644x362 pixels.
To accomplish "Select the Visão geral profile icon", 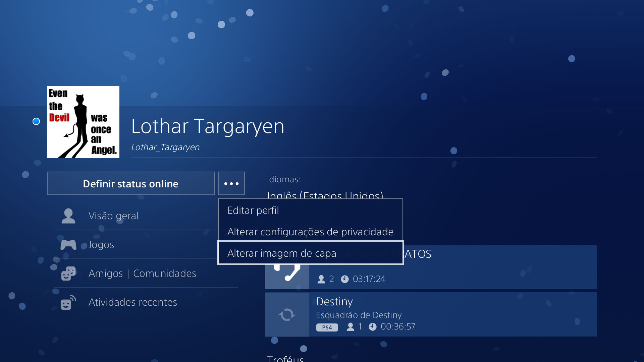I will coord(68,216).
